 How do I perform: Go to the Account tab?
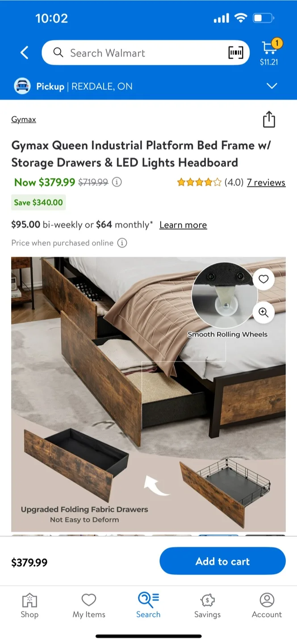(x=267, y=606)
